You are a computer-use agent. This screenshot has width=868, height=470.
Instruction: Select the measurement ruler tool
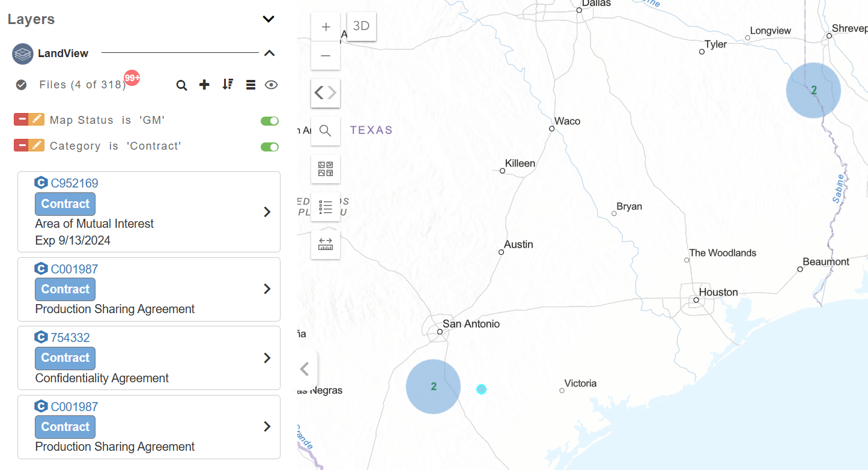(x=326, y=245)
